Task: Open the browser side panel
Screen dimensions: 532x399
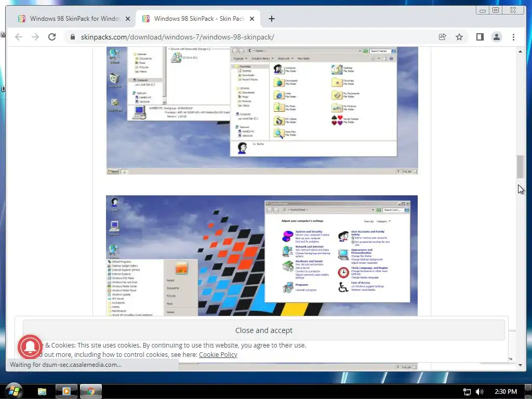Action: [x=480, y=37]
